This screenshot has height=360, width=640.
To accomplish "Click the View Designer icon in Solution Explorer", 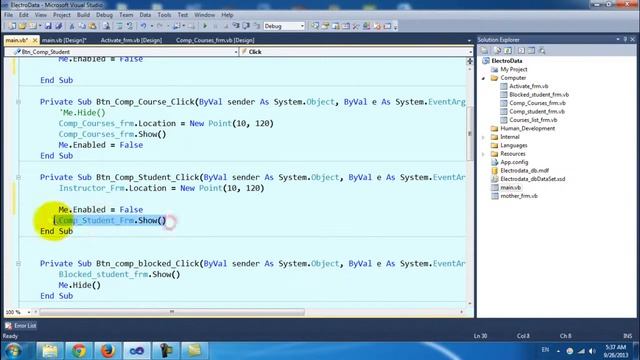I will (x=531, y=51).
